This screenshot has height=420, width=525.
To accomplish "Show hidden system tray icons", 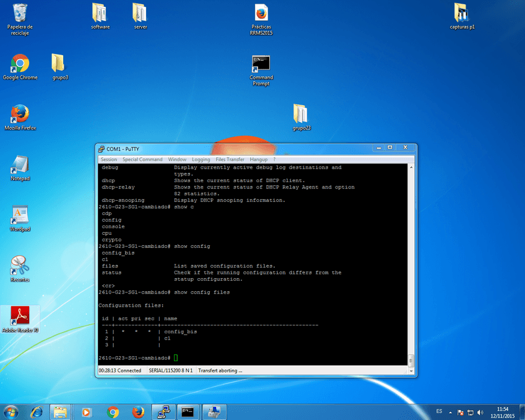I will [450, 412].
